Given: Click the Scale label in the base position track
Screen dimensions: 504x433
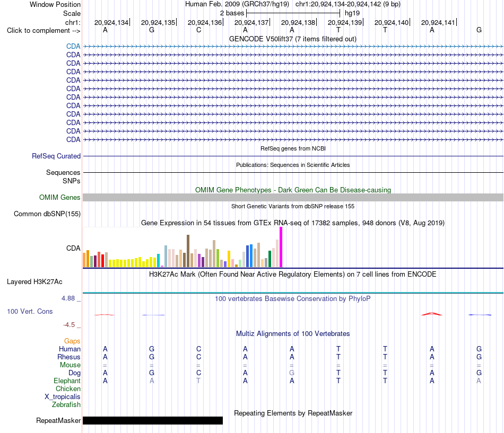Looking at the screenshot, I should tap(72, 13).
